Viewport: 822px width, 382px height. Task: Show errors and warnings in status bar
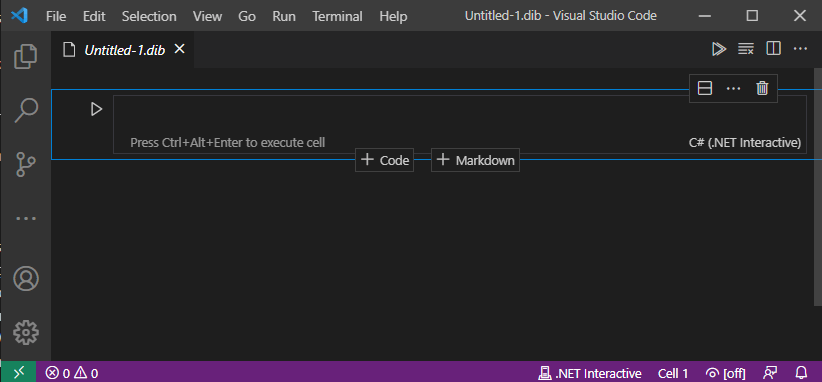pos(72,373)
